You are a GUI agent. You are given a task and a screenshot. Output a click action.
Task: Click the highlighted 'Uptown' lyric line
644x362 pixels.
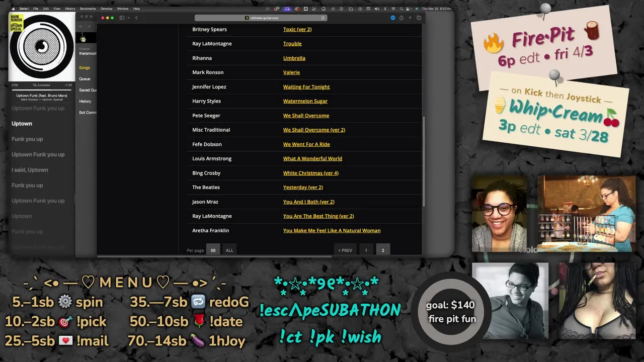pyautogui.click(x=22, y=124)
